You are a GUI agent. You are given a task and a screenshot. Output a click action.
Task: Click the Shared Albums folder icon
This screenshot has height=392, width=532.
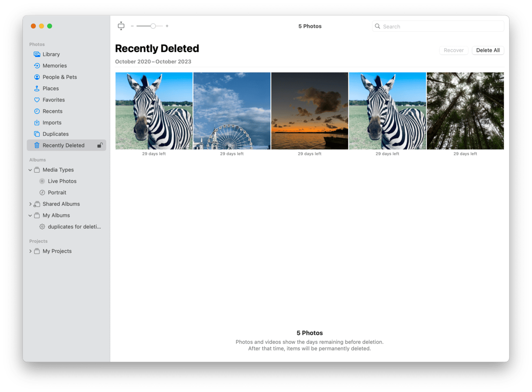click(37, 204)
